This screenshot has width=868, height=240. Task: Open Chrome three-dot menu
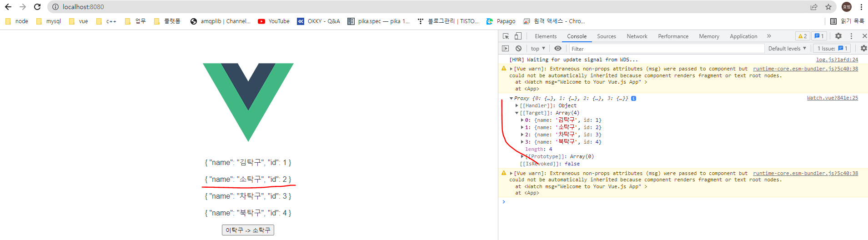(861, 7)
